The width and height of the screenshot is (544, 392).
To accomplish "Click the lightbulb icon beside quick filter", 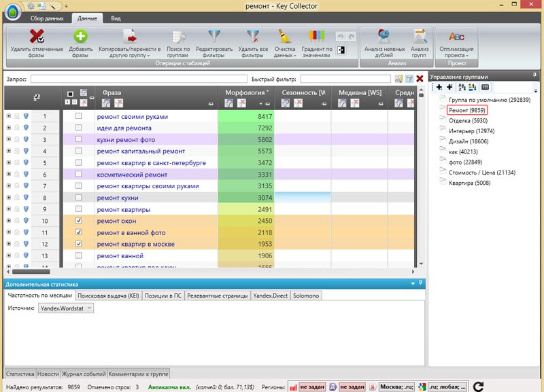I will coord(398,79).
